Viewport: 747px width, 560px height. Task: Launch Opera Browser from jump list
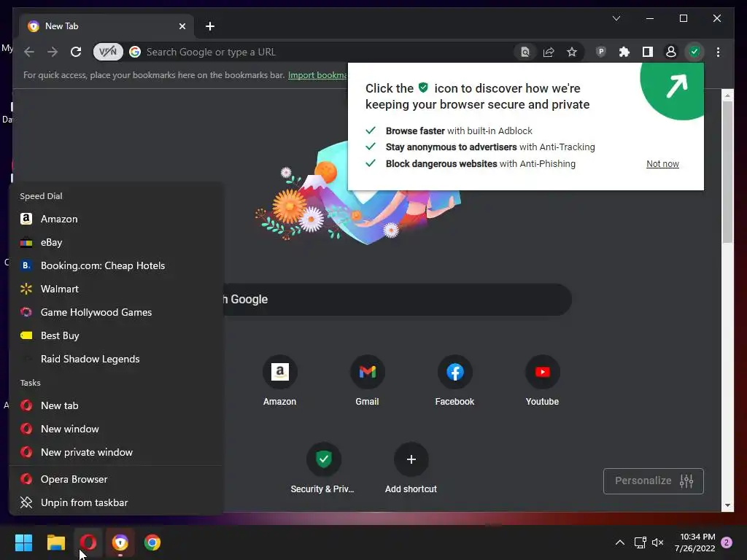click(116, 479)
